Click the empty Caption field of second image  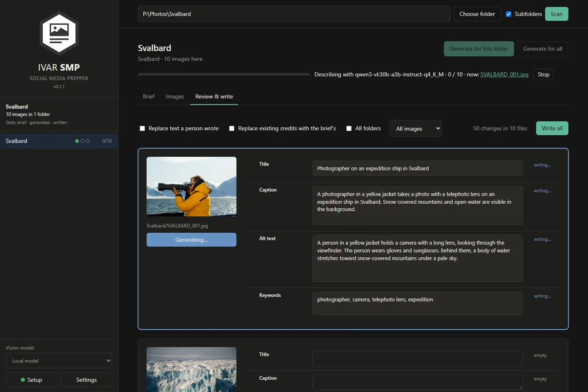coord(417,382)
